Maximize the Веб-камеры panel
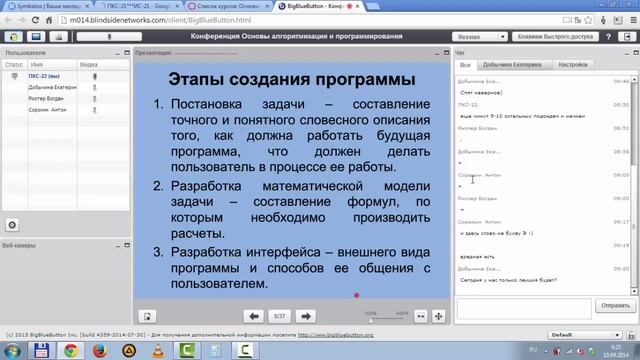The width and height of the screenshot is (640, 360). (x=127, y=246)
